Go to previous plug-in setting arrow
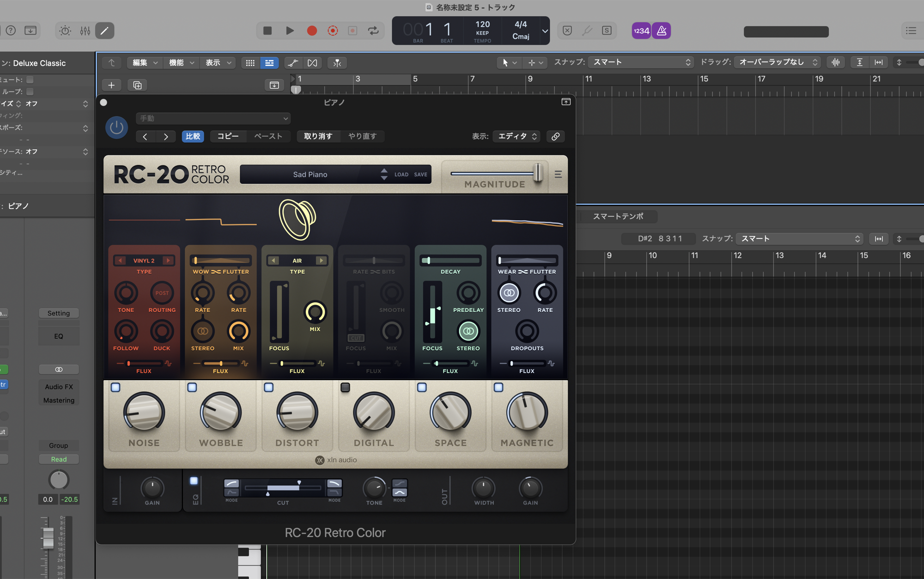 [145, 136]
